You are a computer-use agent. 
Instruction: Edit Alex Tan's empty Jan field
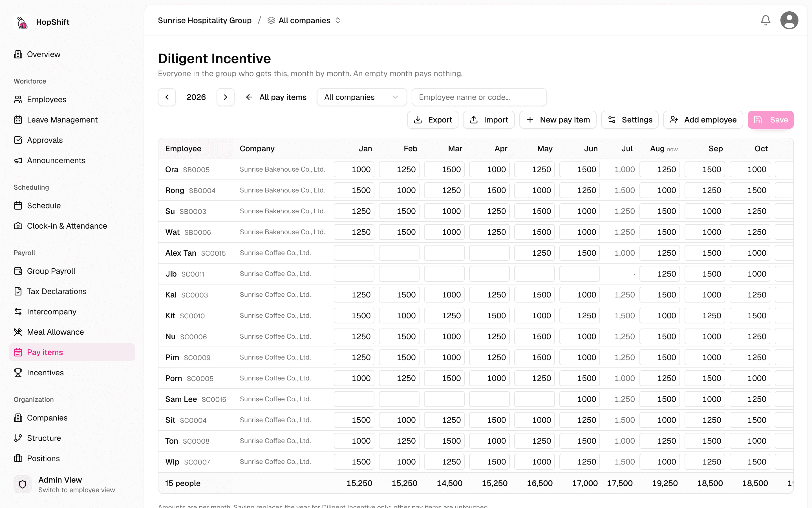[354, 253]
